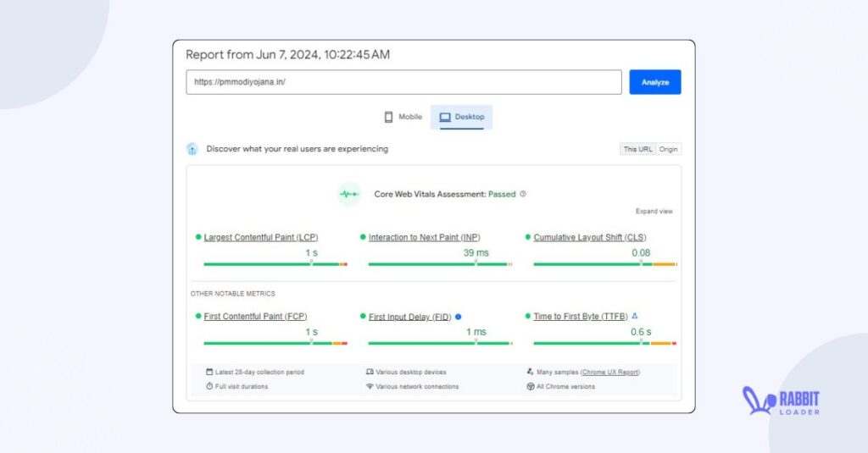The height and width of the screenshot is (453, 868).
Task: Click the real users experience icon
Action: (x=192, y=149)
